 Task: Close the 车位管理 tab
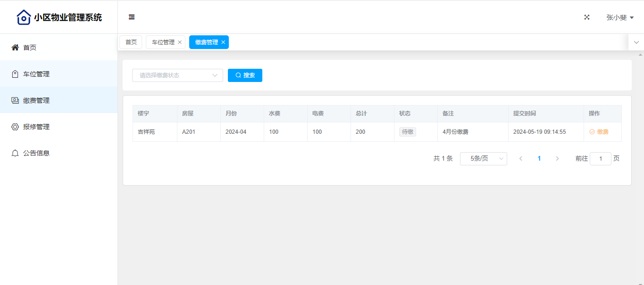pos(180,42)
